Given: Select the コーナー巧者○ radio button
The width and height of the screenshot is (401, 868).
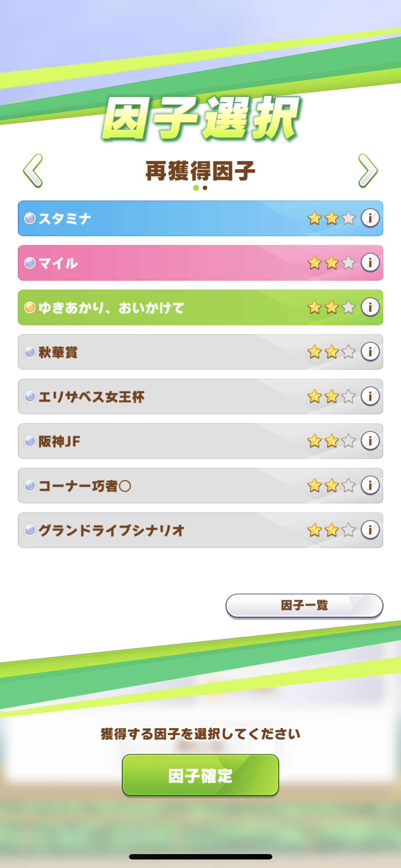Looking at the screenshot, I should pos(30,486).
